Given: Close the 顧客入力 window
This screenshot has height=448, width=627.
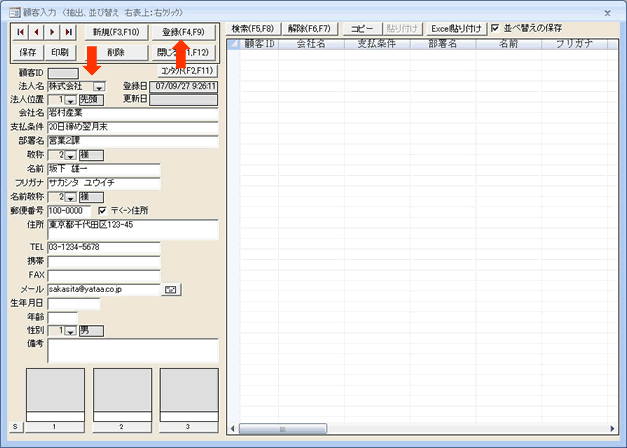Looking at the screenshot, I should [607, 13].
